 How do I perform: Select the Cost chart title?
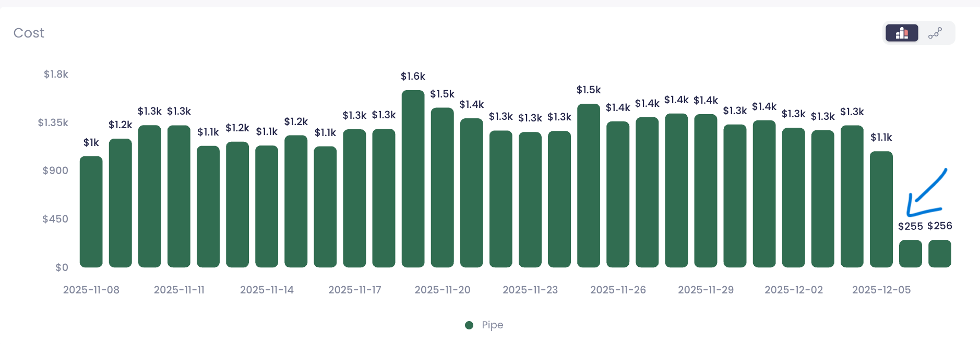[x=29, y=32]
